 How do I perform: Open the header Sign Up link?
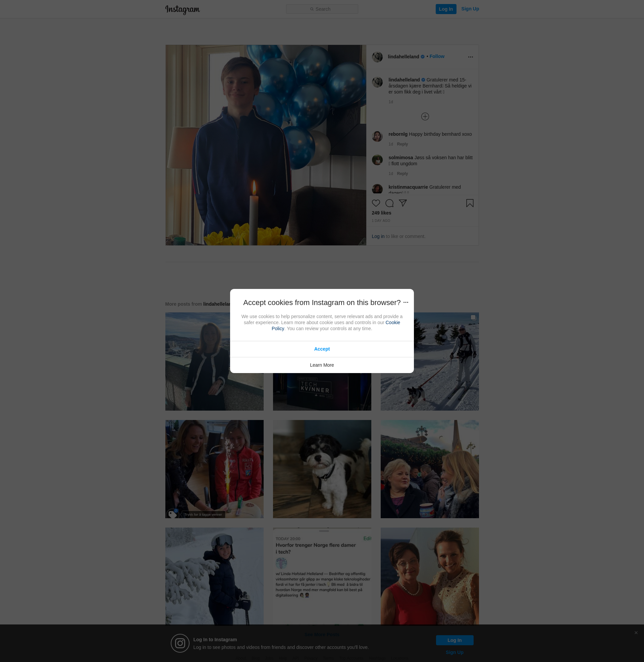pos(470,9)
